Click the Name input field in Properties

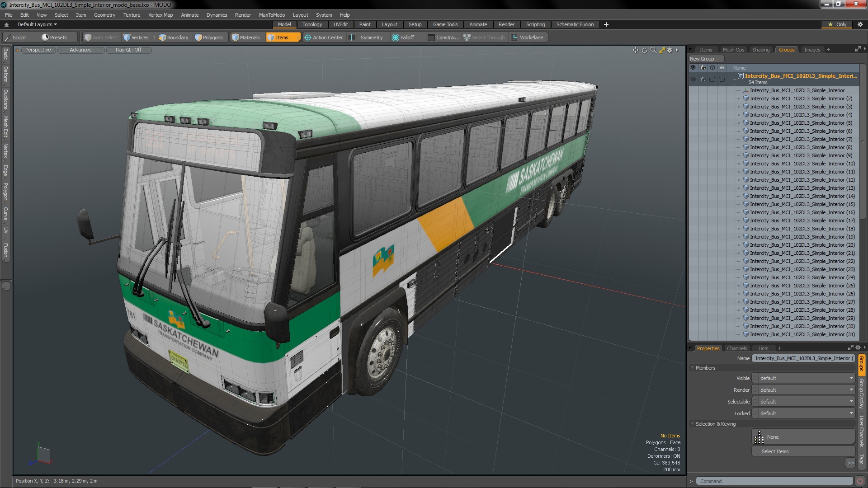[803, 358]
